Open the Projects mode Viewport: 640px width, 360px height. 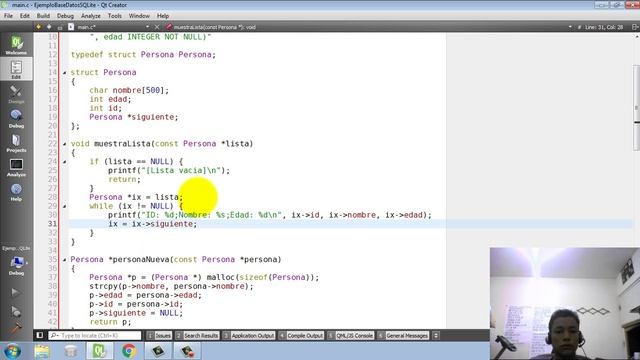(x=16, y=142)
